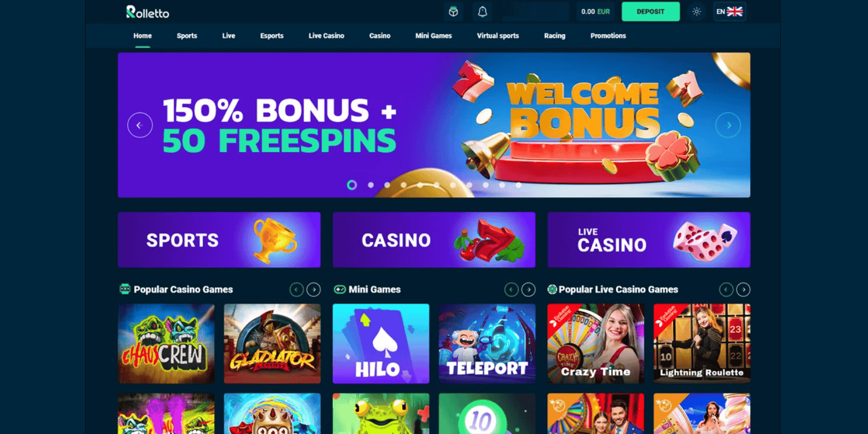Show previous welcome banner slide

pyautogui.click(x=140, y=125)
